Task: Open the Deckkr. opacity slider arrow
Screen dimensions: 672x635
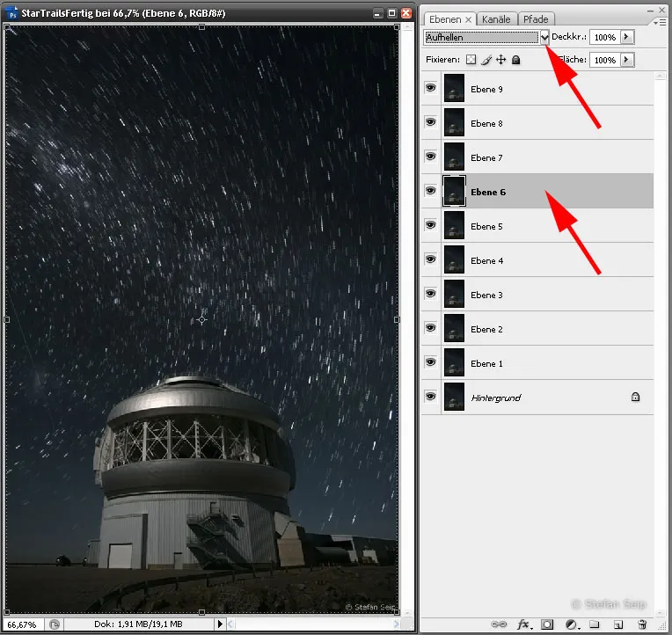Action: pos(627,37)
